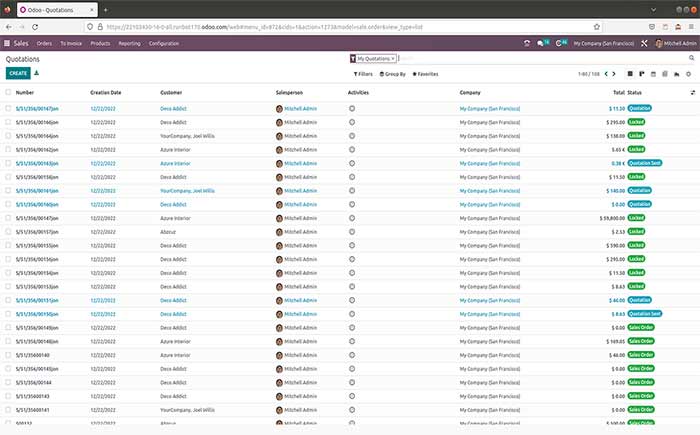Open Firefox application menu hamburger
Image resolution: width=700 pixels, height=435 pixels.
tap(691, 27)
